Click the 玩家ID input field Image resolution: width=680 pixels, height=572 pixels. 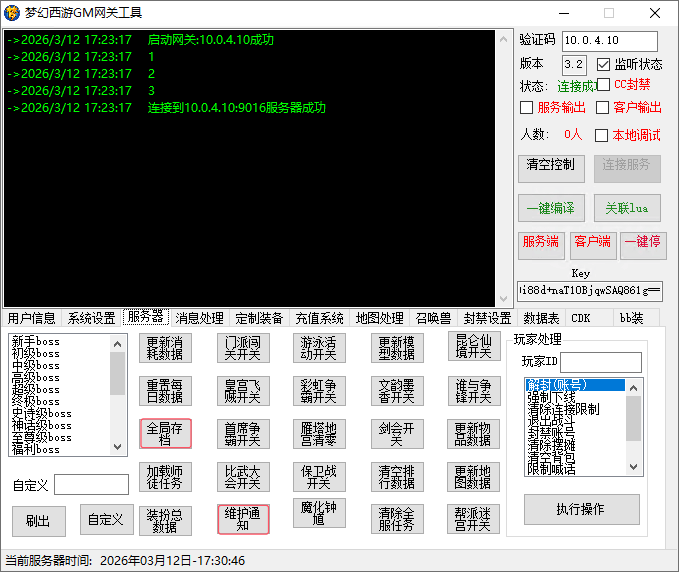600,361
